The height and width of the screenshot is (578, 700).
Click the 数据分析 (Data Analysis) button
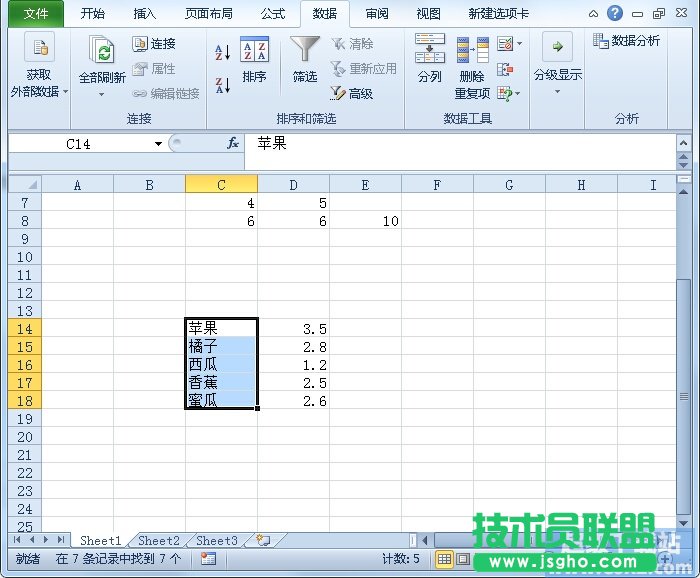tap(627, 41)
